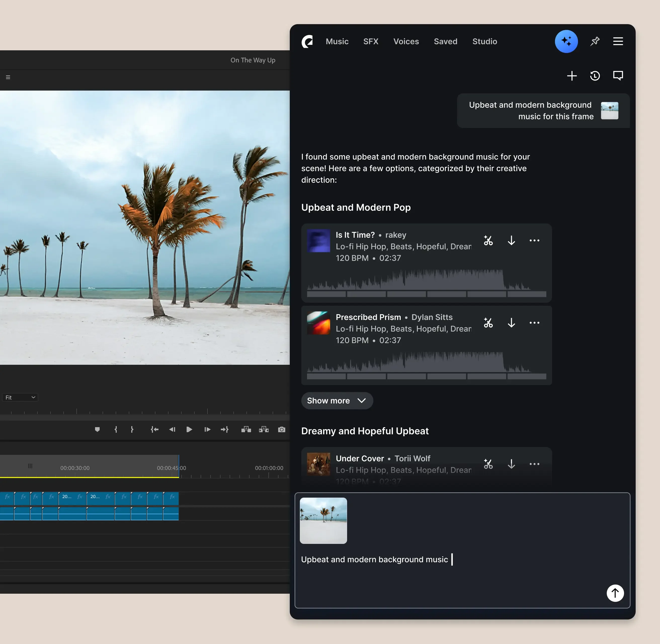Download the Prescribed Prism track

point(511,323)
